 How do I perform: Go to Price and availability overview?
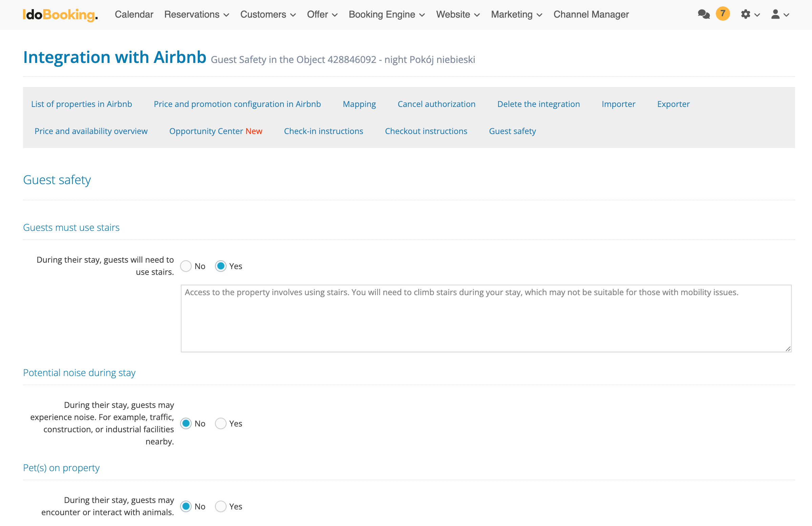[91, 131]
